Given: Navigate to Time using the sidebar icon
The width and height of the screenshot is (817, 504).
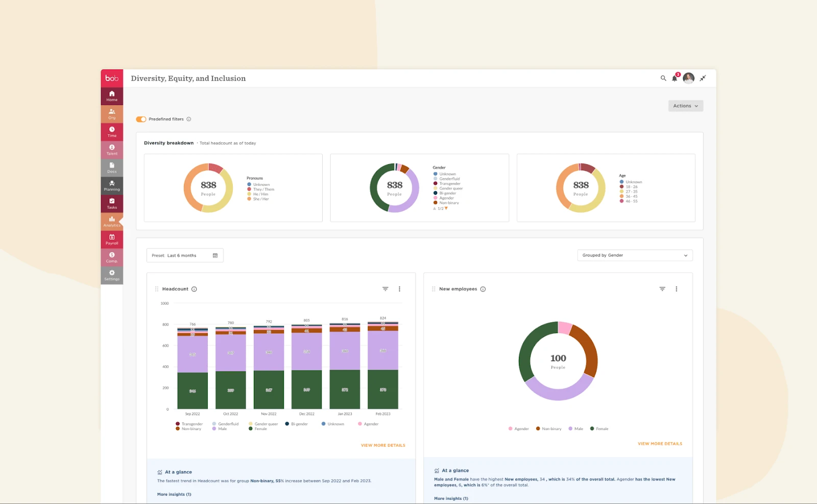Looking at the screenshot, I should (111, 132).
